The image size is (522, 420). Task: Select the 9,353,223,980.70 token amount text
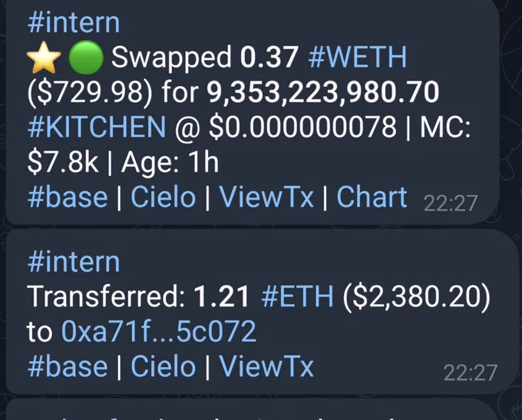(x=323, y=92)
